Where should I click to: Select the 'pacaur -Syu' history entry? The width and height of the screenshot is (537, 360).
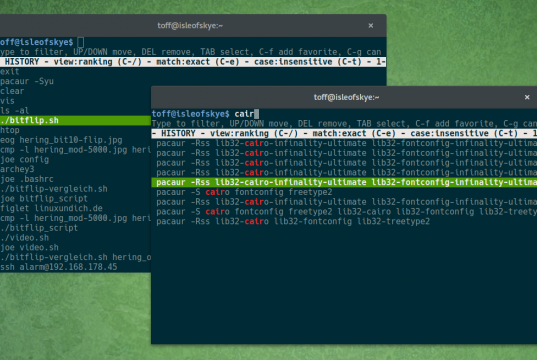click(x=27, y=81)
